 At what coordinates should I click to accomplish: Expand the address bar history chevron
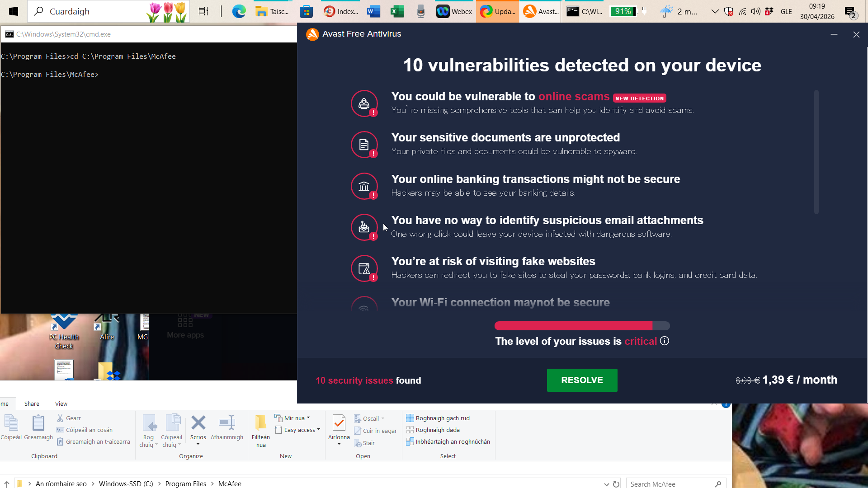[x=606, y=484]
